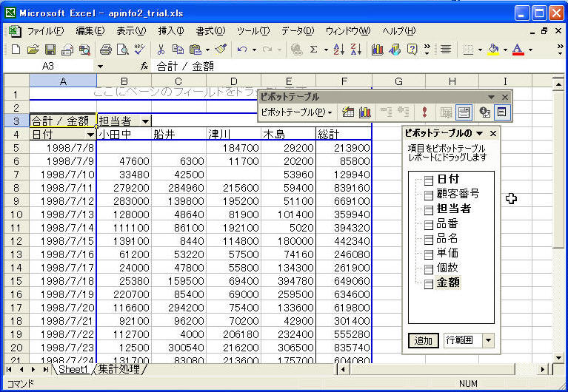Open the データ(D) menu

297,31
